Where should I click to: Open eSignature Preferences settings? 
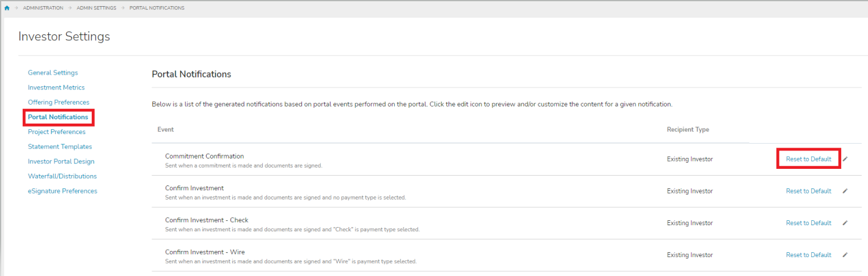click(62, 191)
